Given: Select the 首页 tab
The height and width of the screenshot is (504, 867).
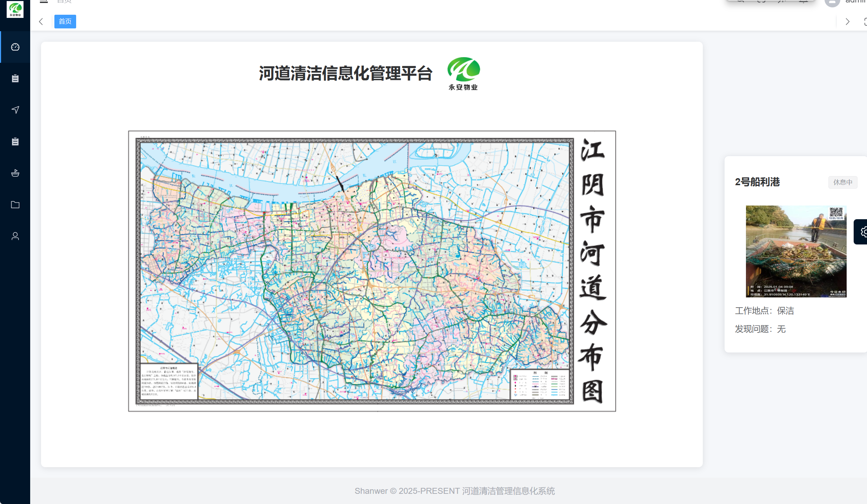Looking at the screenshot, I should 65,21.
